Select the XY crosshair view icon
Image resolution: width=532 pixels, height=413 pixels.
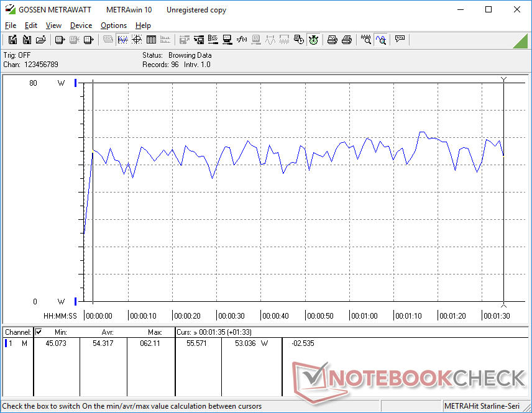(x=137, y=40)
